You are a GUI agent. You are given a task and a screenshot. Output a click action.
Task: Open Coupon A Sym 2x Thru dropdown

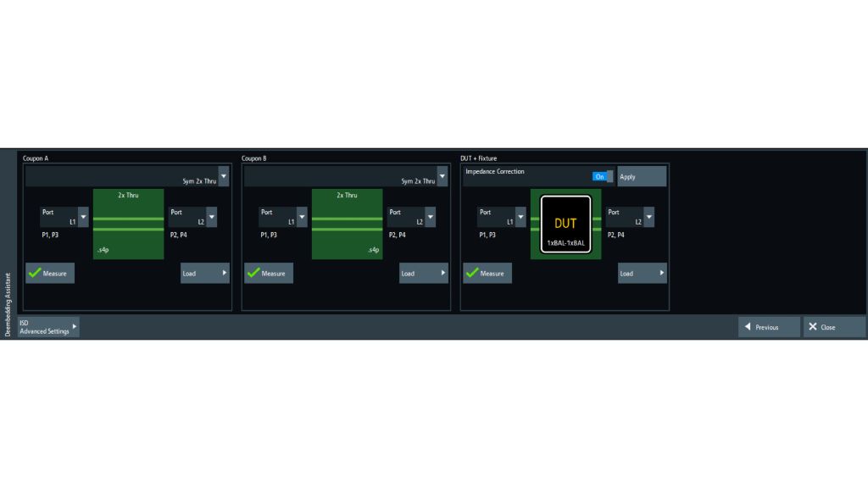[224, 175]
